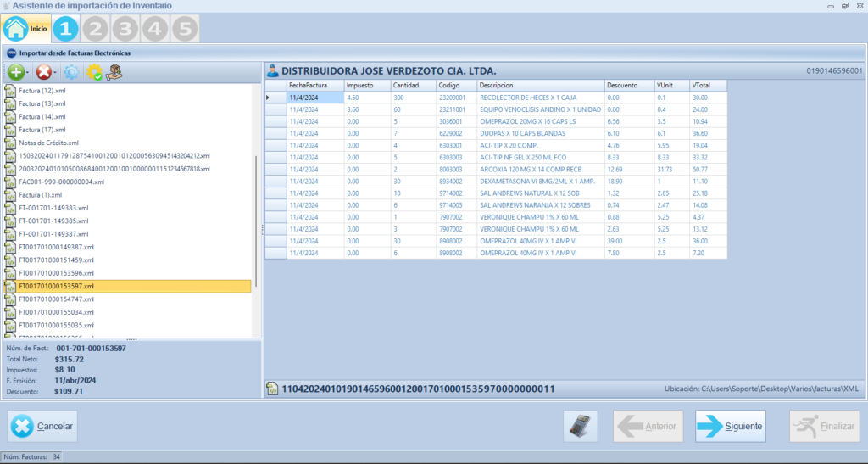The width and height of the screenshot is (868, 464).
Task: Select Factura (12).xml file
Action: (x=42, y=91)
